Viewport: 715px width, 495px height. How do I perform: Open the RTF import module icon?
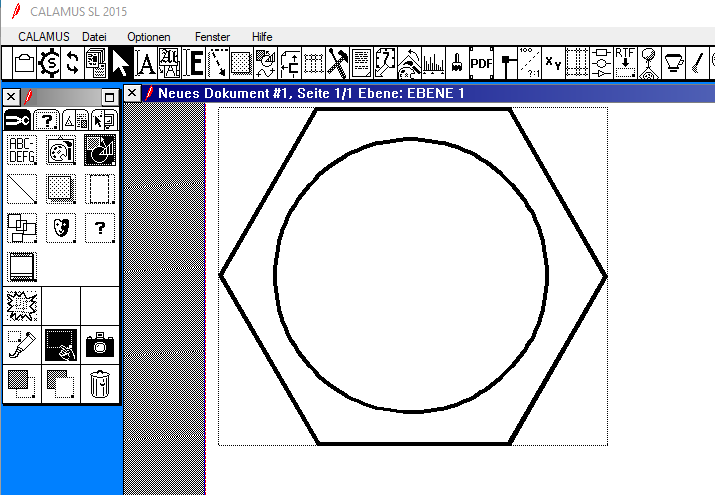point(626,62)
